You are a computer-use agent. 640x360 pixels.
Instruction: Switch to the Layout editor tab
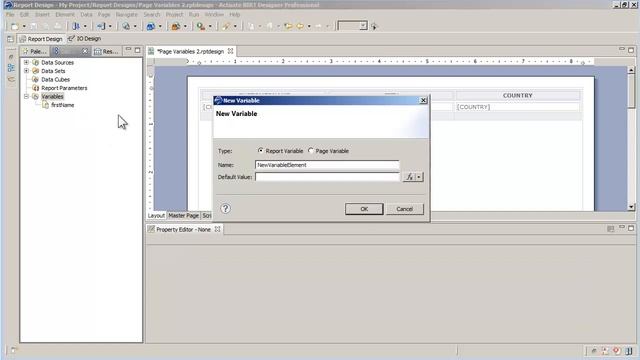tap(156, 216)
